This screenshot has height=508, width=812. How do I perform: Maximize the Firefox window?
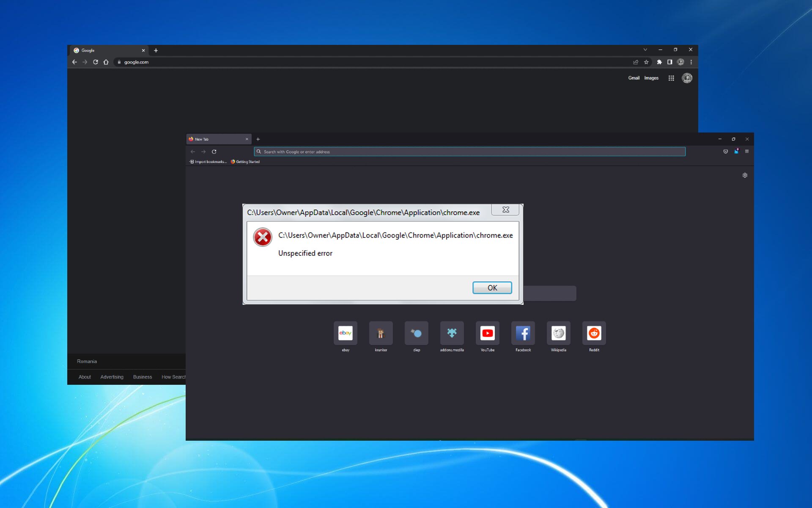[733, 139]
